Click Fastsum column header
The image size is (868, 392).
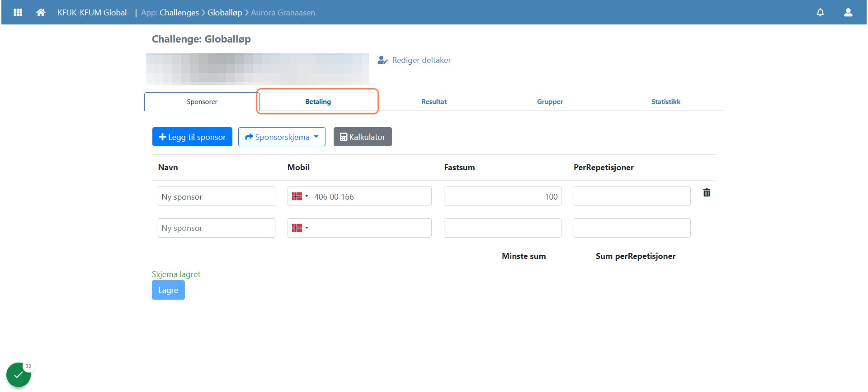(459, 167)
